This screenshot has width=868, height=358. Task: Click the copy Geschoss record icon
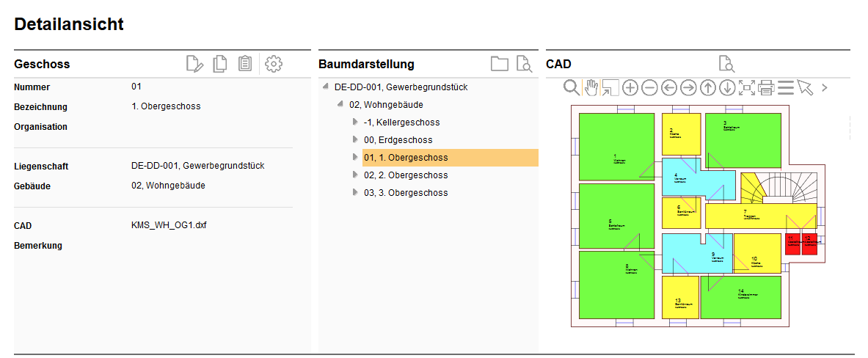click(219, 65)
